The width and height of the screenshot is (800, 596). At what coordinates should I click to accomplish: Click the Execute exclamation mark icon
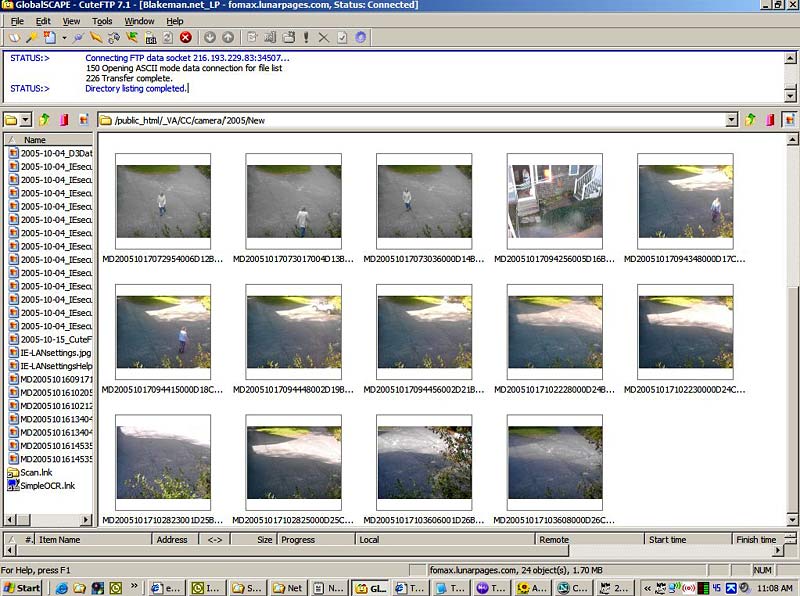coord(306,37)
